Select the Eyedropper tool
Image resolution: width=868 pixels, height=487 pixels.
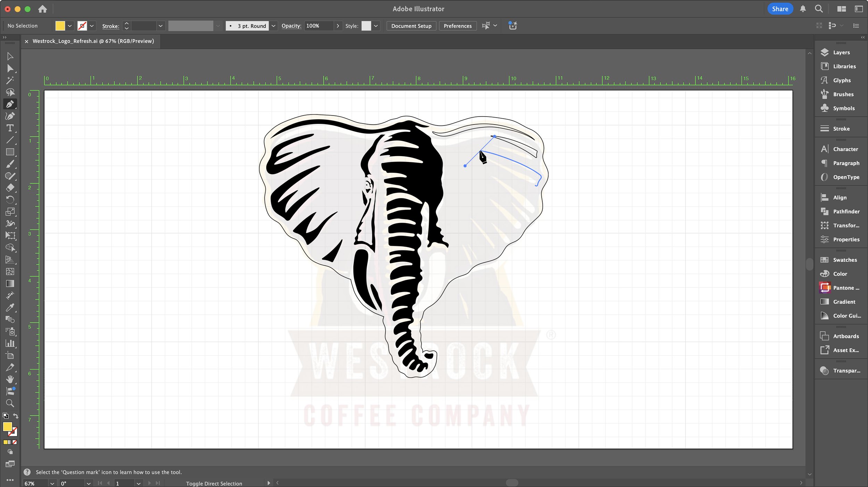10,307
